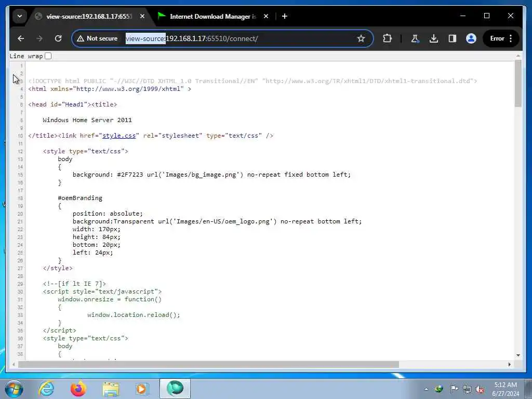Screen dimensions: 532x399
Task: Click the active browser taskbar button
Action: pos(175,389)
